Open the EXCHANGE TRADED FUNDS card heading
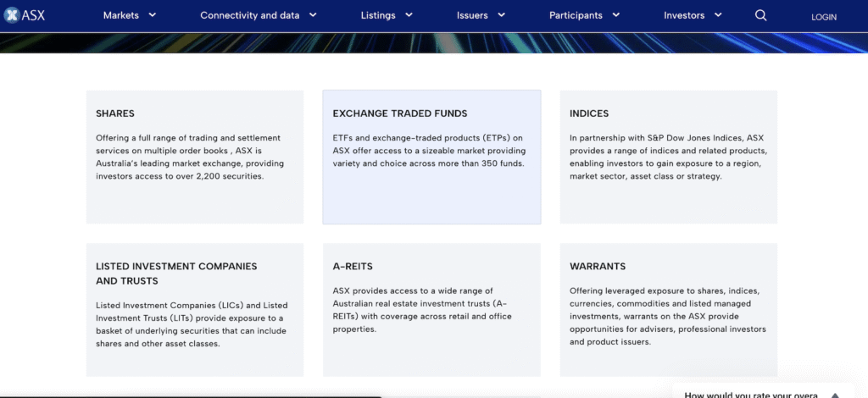 (400, 113)
